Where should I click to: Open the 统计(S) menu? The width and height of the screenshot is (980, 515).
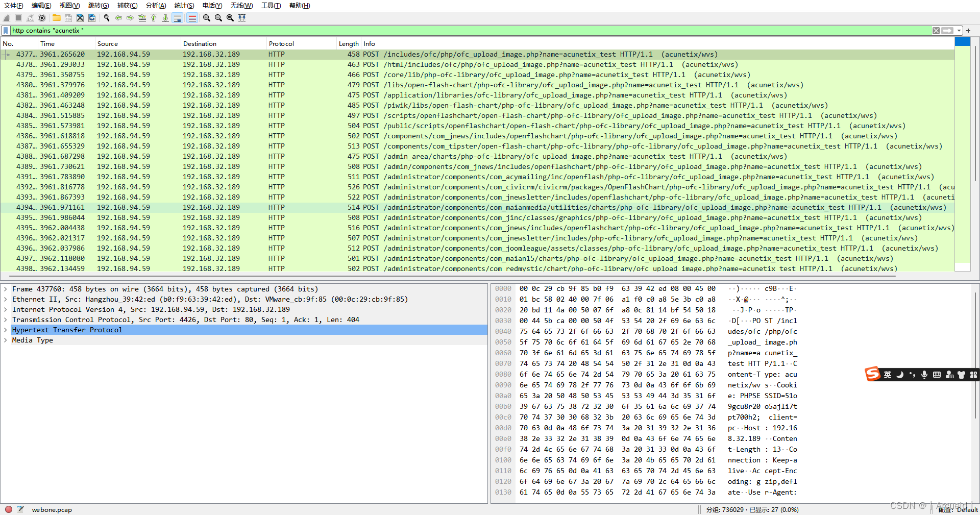(184, 6)
